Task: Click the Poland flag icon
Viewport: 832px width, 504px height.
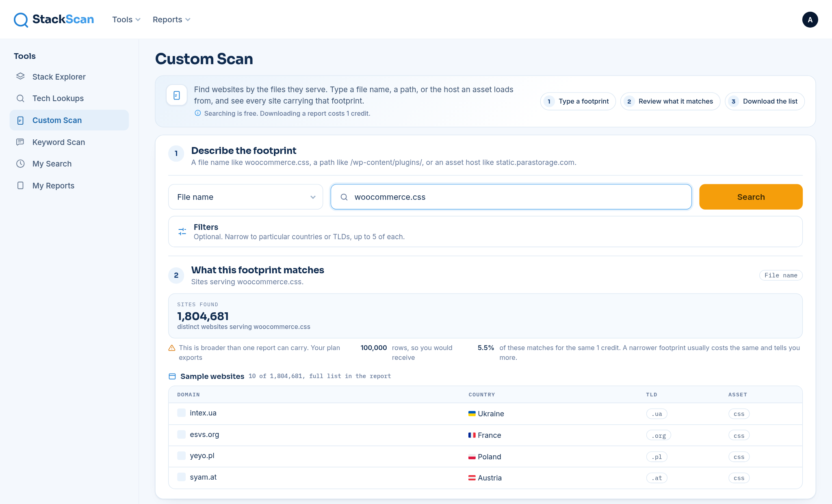Action: (472, 456)
